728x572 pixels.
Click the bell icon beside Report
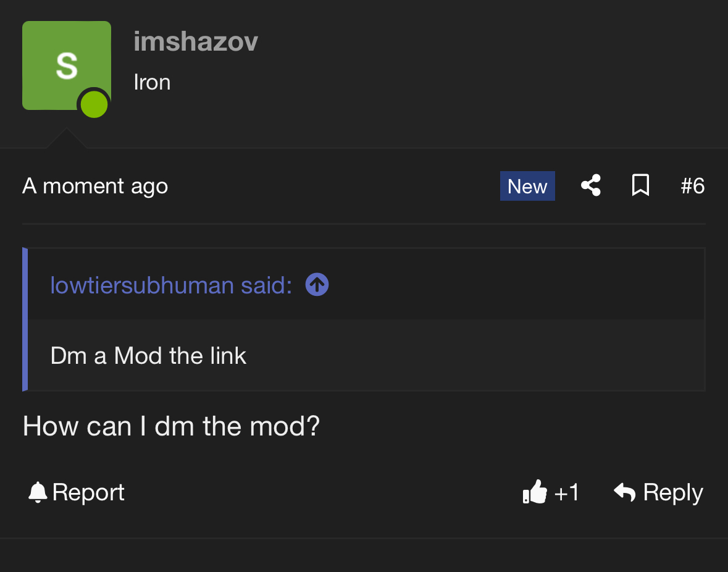pos(38,492)
